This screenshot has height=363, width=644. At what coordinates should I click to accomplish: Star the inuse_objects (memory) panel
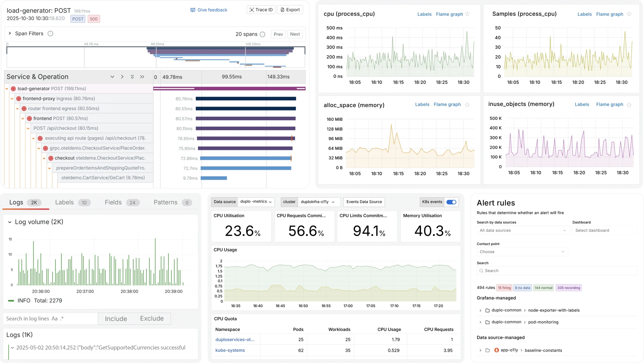[629, 105]
